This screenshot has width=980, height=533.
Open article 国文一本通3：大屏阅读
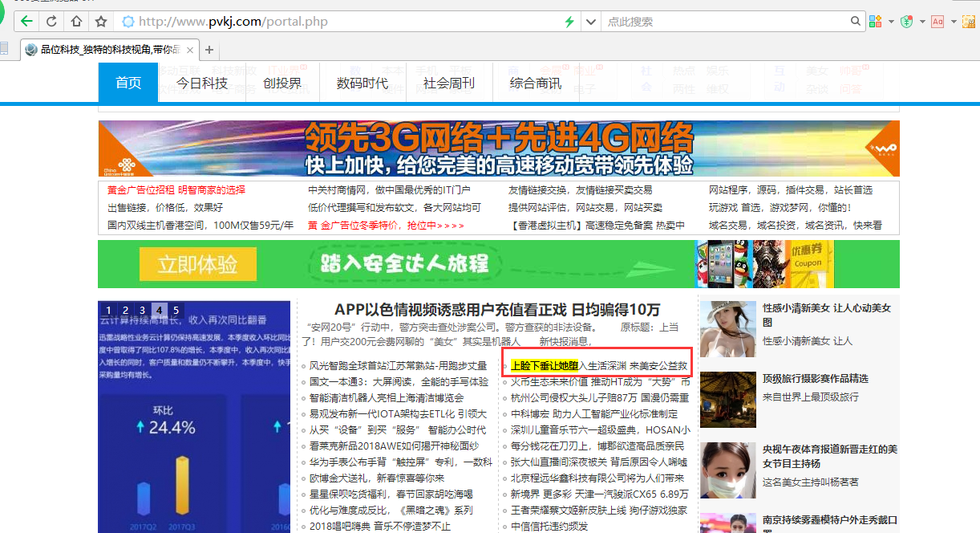399,381
